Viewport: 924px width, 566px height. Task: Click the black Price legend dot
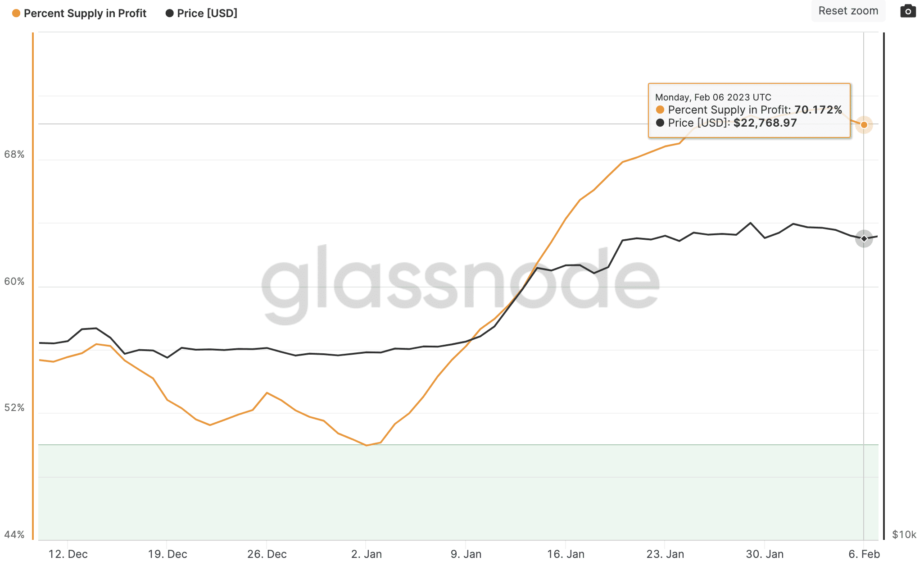(x=169, y=13)
